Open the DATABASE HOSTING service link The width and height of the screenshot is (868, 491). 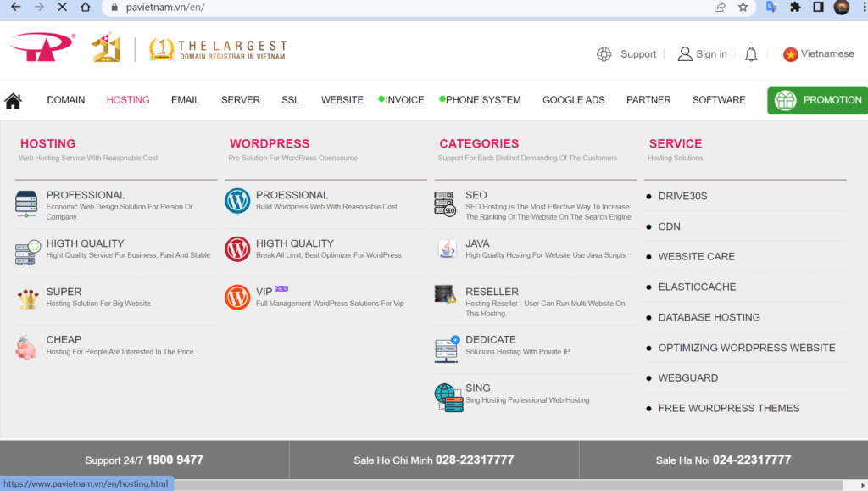(x=709, y=317)
